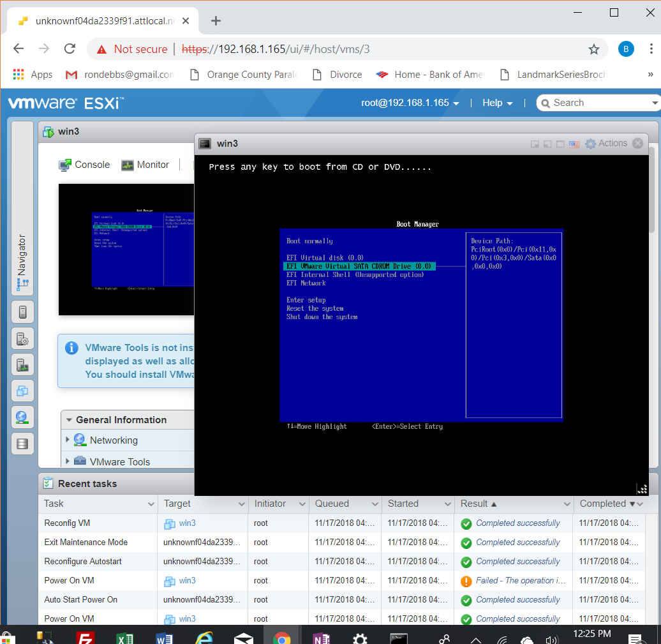Click the browser back arrow
This screenshot has width=661, height=644.
pyautogui.click(x=19, y=49)
